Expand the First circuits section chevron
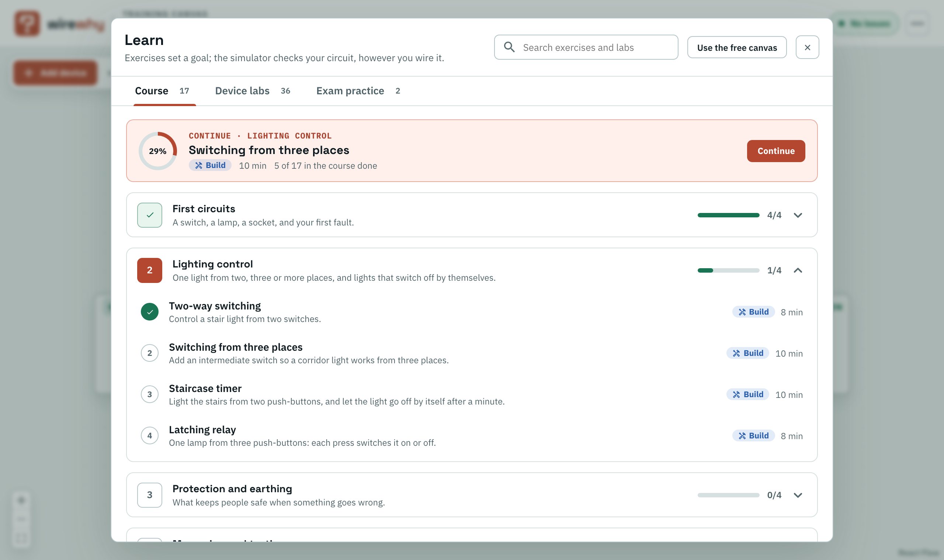 798,215
